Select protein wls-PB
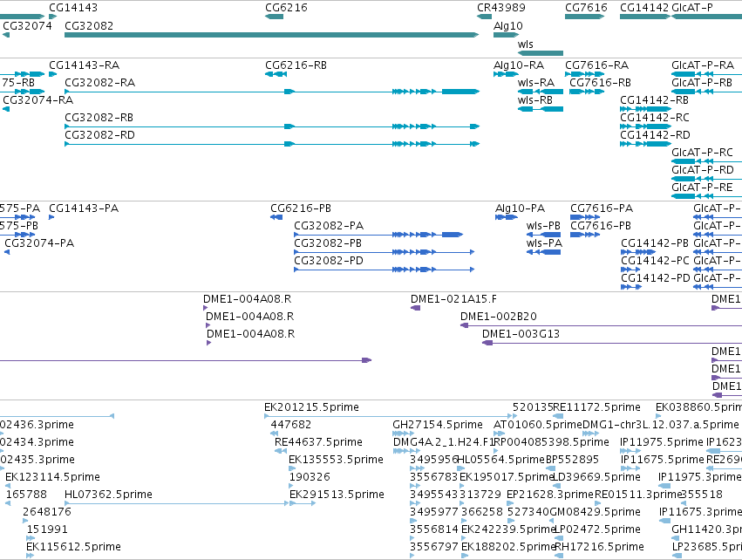 [543, 235]
